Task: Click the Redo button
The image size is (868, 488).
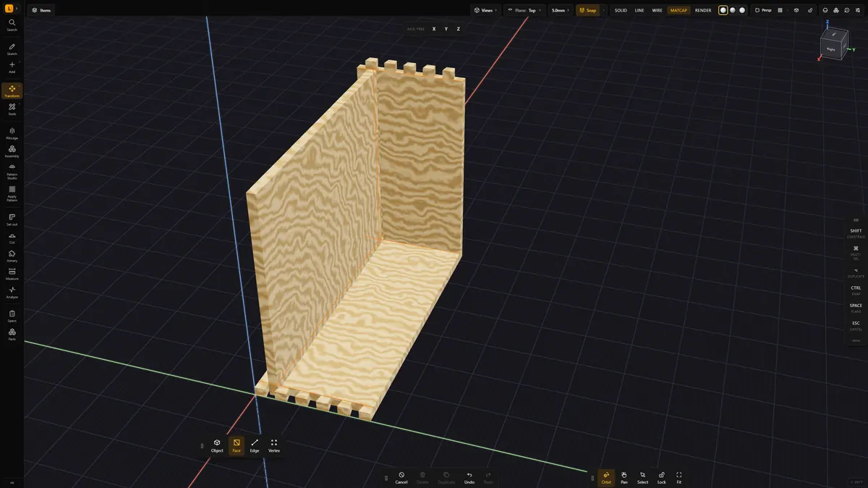Action: click(x=488, y=478)
